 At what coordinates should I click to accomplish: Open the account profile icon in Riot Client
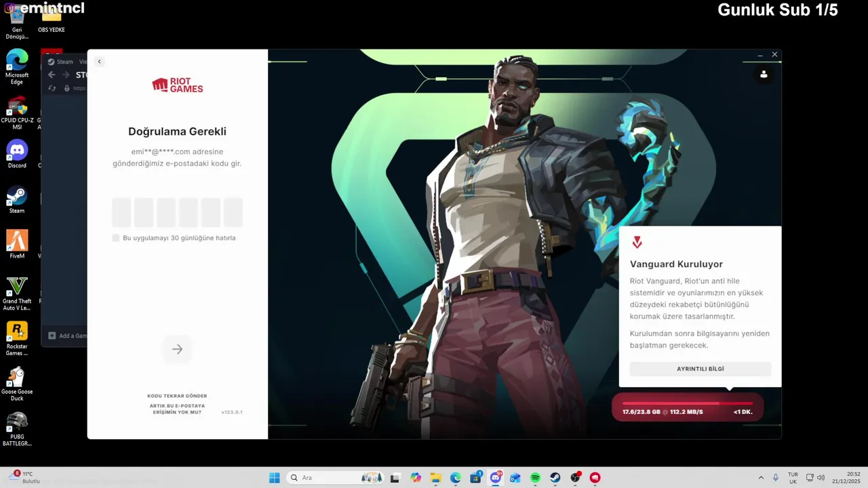(764, 75)
